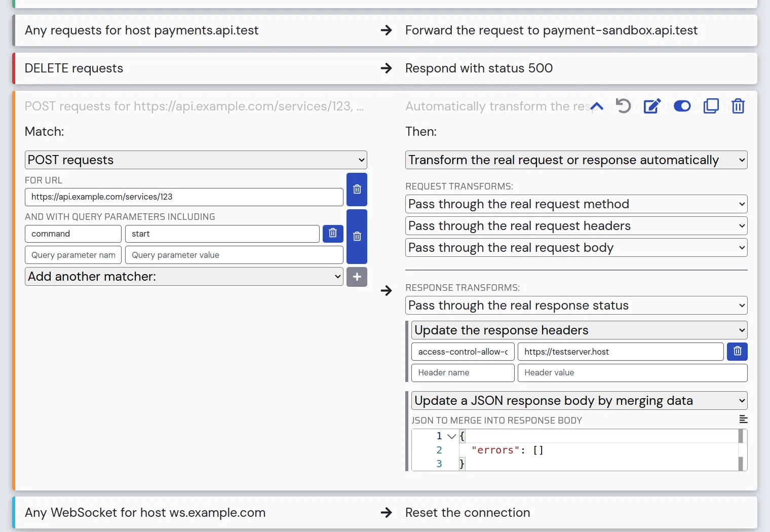Screen dimensions: 770x532
Task: Delete the command=start query parameter row
Action: click(x=333, y=234)
